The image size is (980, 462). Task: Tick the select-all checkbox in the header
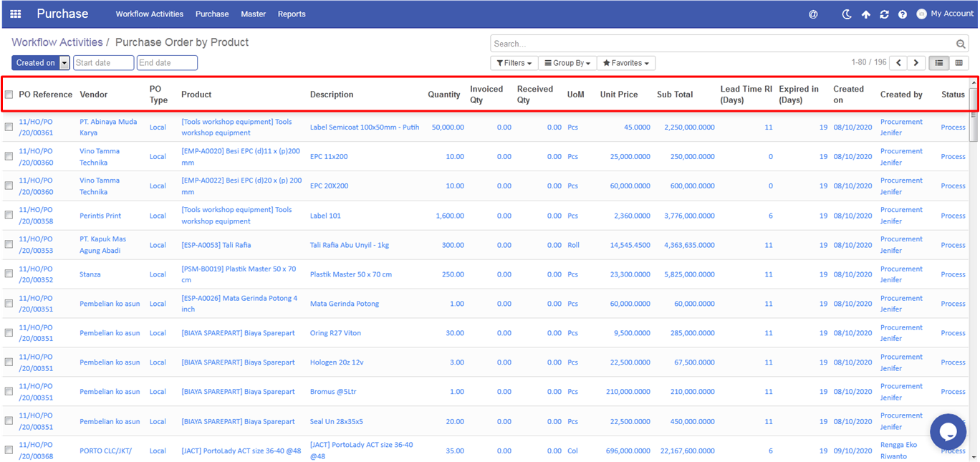(x=9, y=95)
